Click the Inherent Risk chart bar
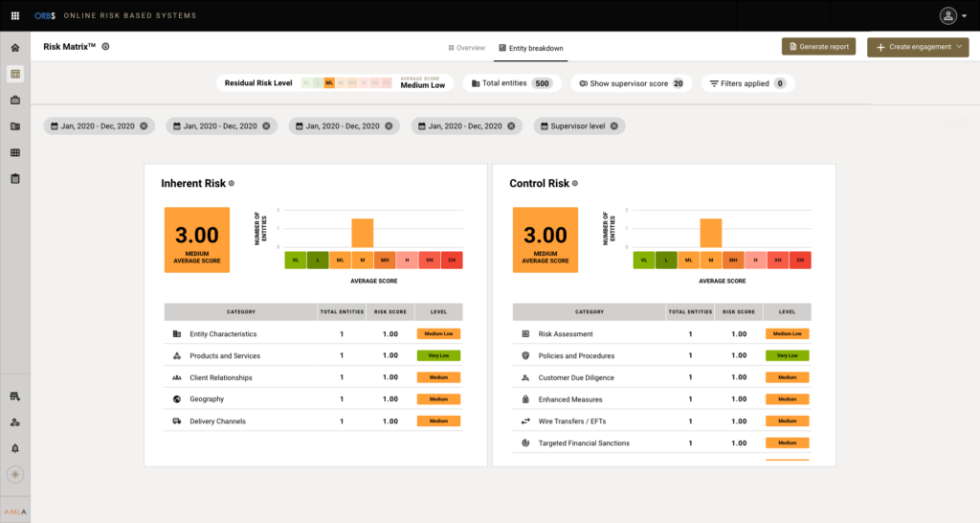Viewport: 980px width, 523px height. [363, 233]
